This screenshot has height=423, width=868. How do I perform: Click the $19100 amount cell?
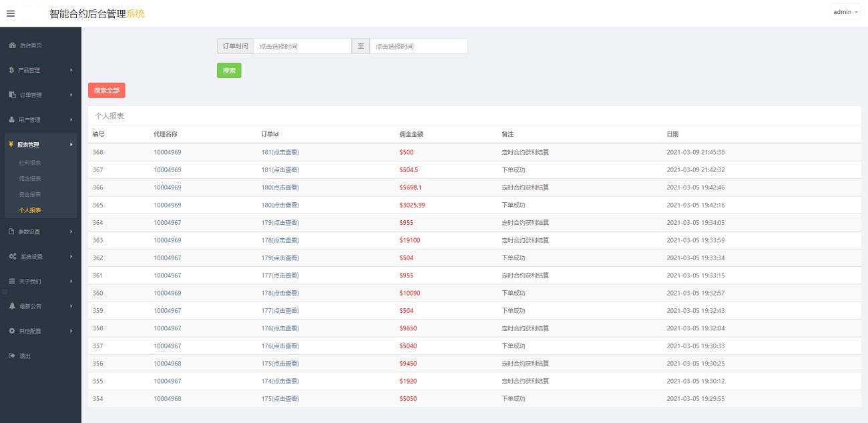tap(410, 240)
